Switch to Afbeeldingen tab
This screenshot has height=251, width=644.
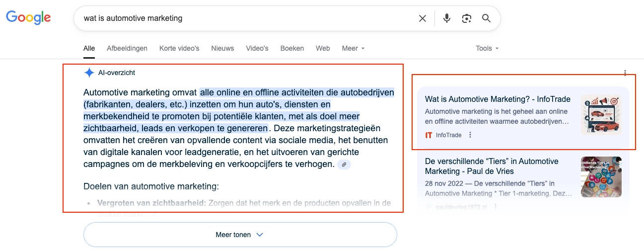coord(127,48)
